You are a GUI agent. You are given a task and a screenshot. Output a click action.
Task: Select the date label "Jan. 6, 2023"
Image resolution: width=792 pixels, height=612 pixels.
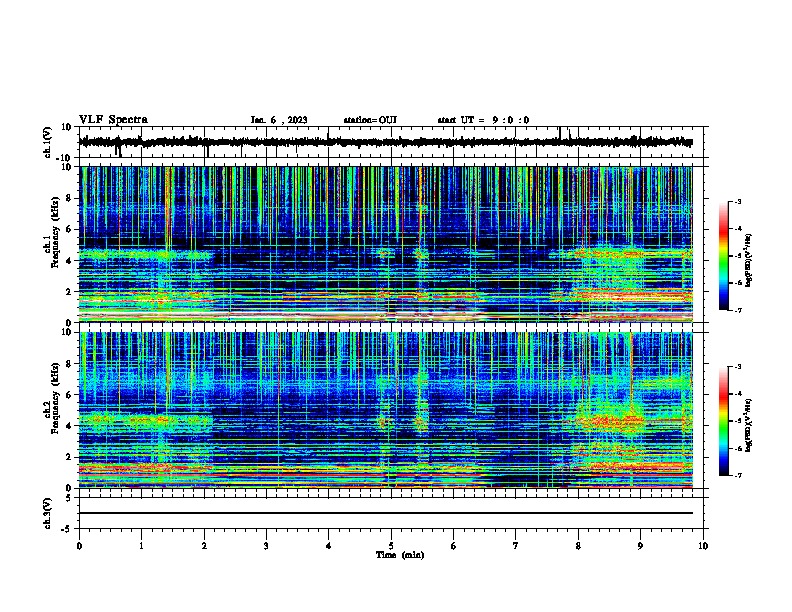279,120
